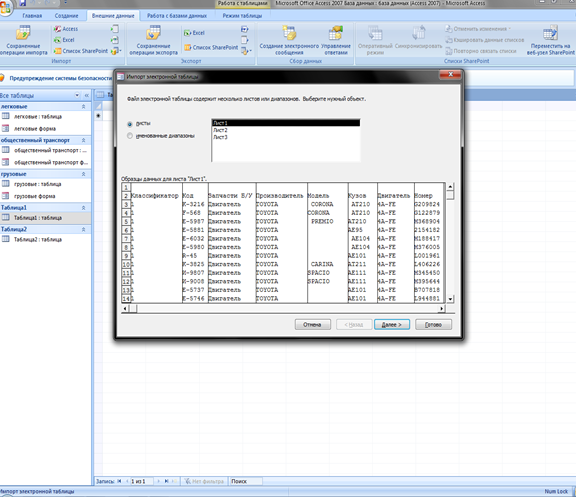The width and height of the screenshot is (576, 497).
Task: Collapse the 'легковые' group
Action: [x=83, y=107]
